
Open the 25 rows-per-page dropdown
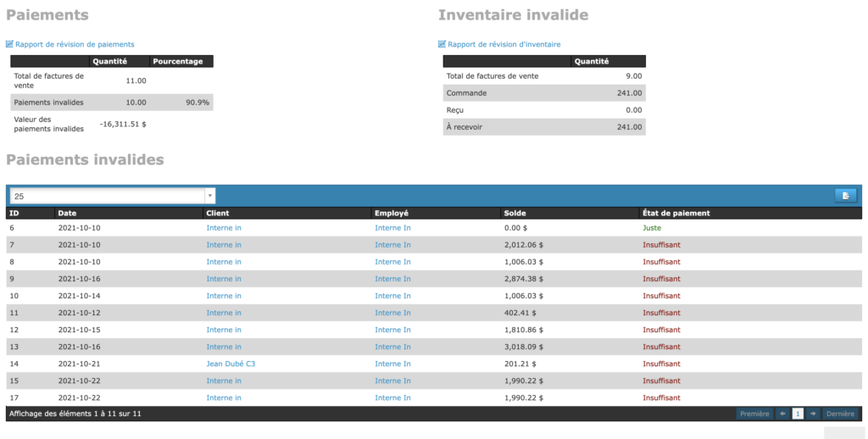(113, 196)
